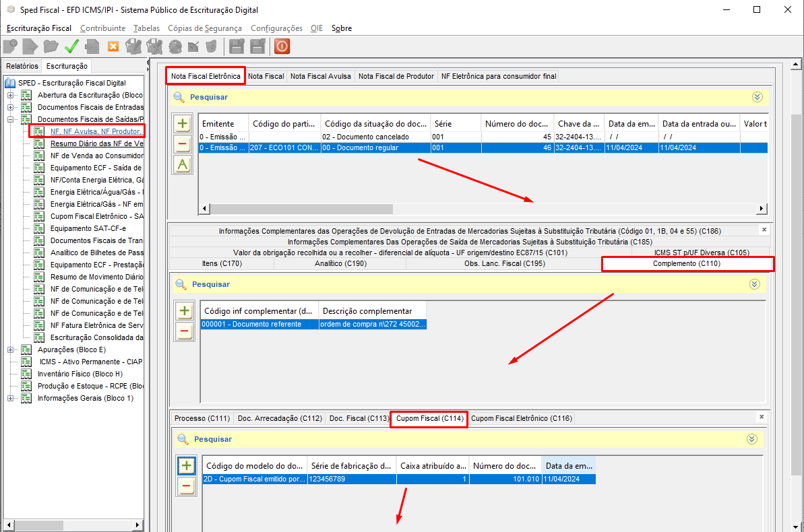Screen dimensions: 804x532
Task: Click the invoice grid's horizontal scrollbar right arrow
Action: (762, 209)
